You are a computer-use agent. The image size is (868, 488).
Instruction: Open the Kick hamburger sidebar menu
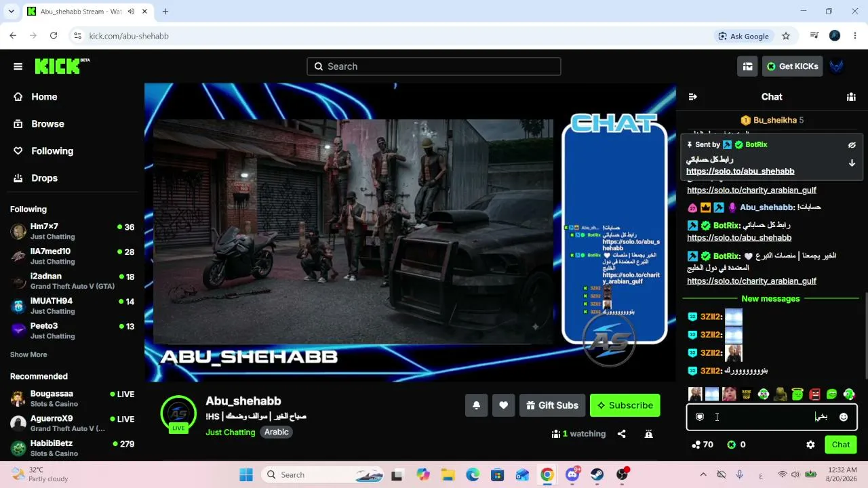pos(18,66)
